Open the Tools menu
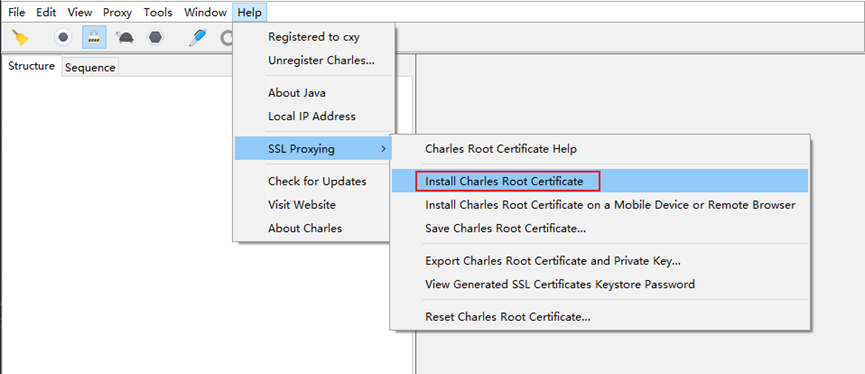 click(158, 12)
